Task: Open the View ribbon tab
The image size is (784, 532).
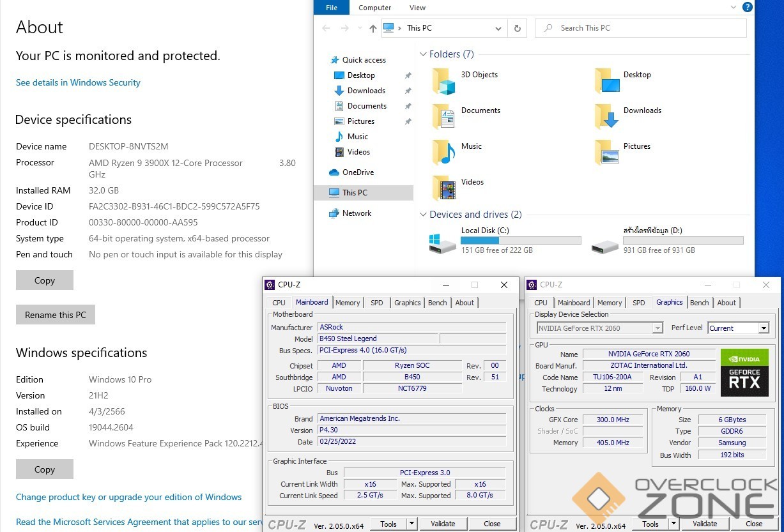Action: tap(417, 8)
